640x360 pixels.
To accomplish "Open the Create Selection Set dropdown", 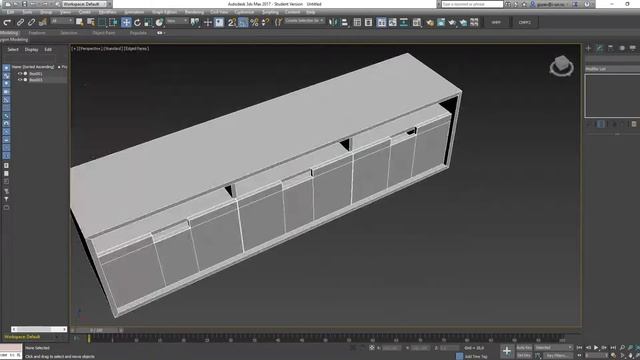I will pos(304,20).
